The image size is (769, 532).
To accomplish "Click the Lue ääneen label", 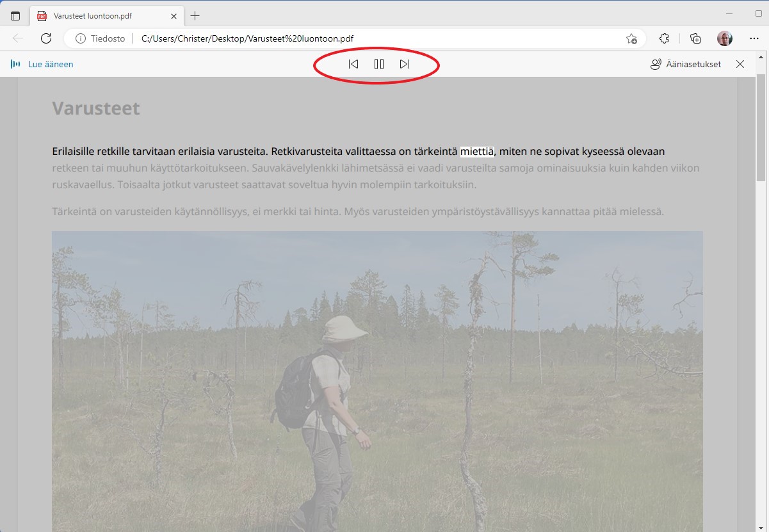I will point(51,64).
